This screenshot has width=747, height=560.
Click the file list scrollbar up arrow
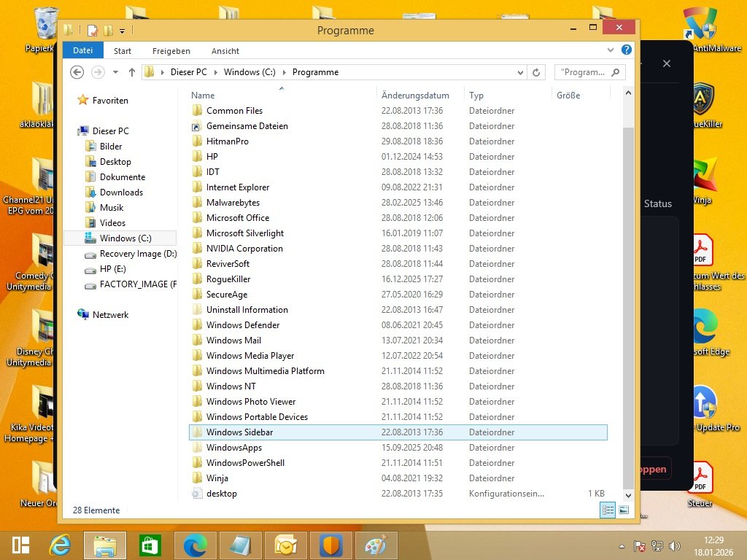click(628, 93)
